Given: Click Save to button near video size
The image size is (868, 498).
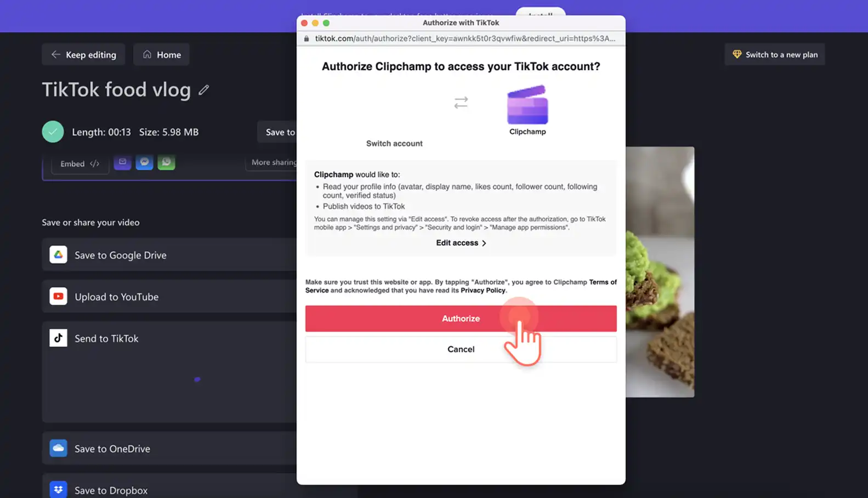Looking at the screenshot, I should (x=277, y=132).
